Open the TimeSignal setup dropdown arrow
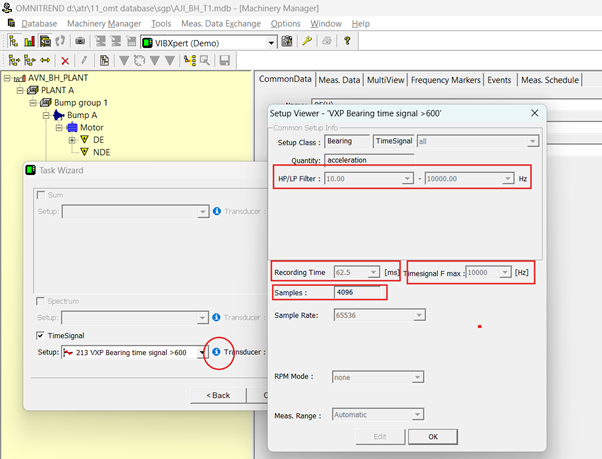This screenshot has height=459, width=602. coord(202,352)
